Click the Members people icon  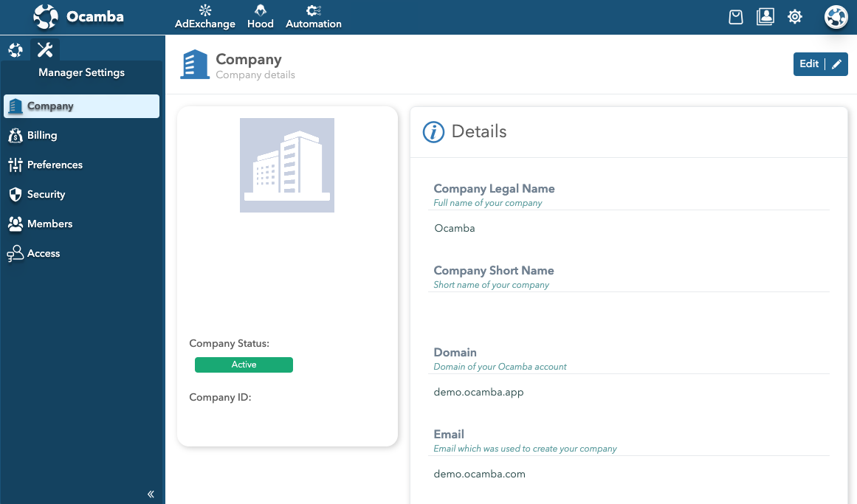pos(16,224)
